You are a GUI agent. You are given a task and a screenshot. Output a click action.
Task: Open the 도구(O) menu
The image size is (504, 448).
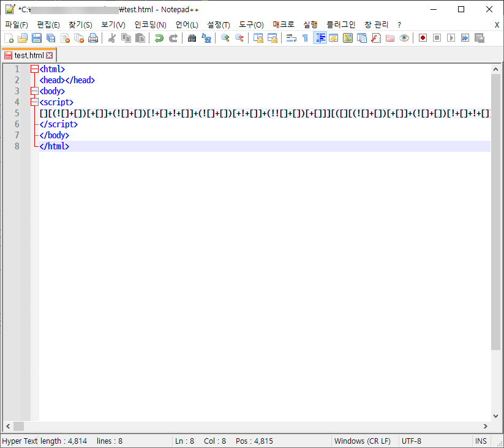click(x=251, y=24)
